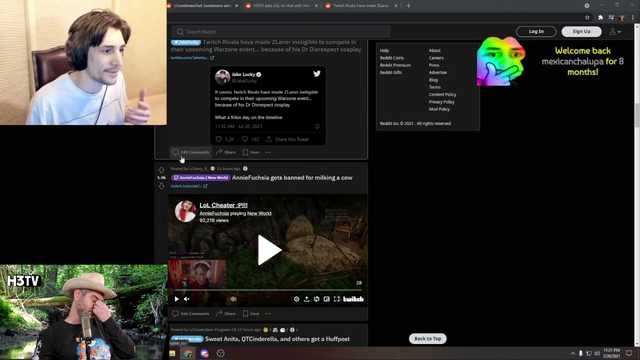Click the Twitch player loop icon
This screenshot has height=360, width=640.
[x=317, y=299]
